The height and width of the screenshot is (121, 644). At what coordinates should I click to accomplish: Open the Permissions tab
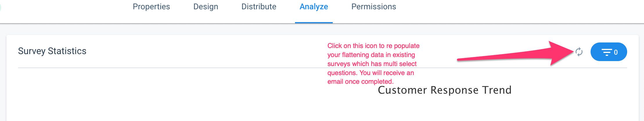point(374,7)
